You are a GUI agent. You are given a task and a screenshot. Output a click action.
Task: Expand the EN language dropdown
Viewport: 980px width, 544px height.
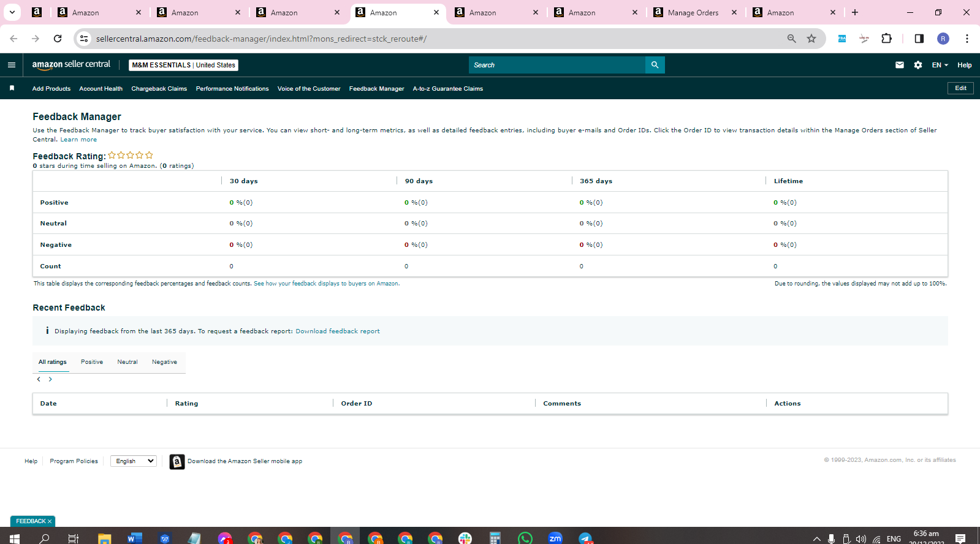point(940,65)
